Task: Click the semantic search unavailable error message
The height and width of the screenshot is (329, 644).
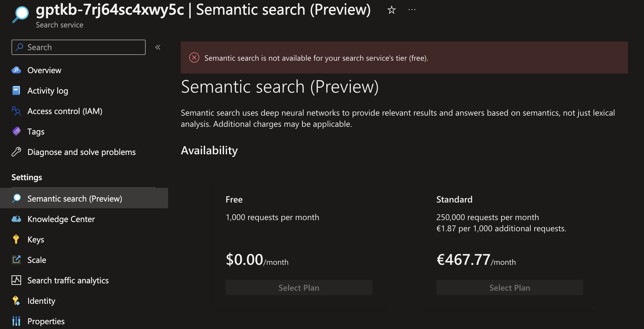Action: (x=316, y=58)
